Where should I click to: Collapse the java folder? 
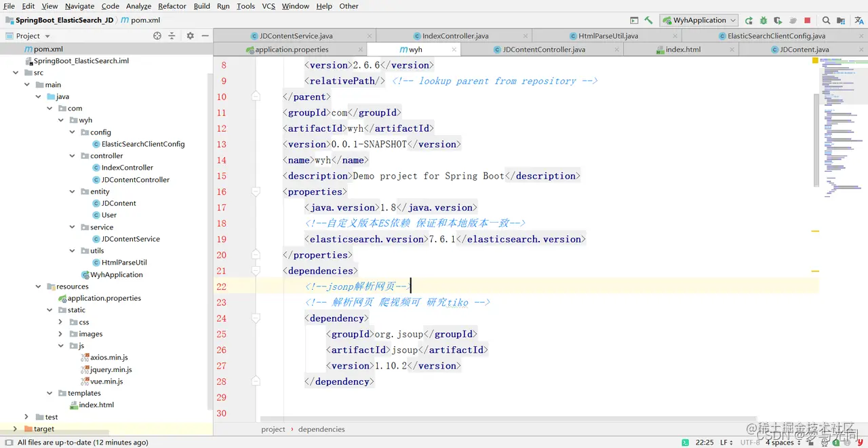pos(39,96)
